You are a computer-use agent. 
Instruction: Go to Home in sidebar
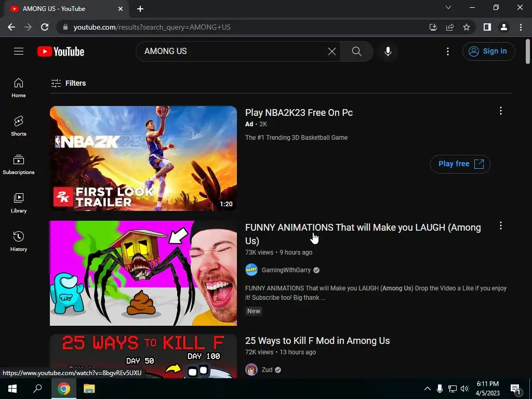coord(19,88)
